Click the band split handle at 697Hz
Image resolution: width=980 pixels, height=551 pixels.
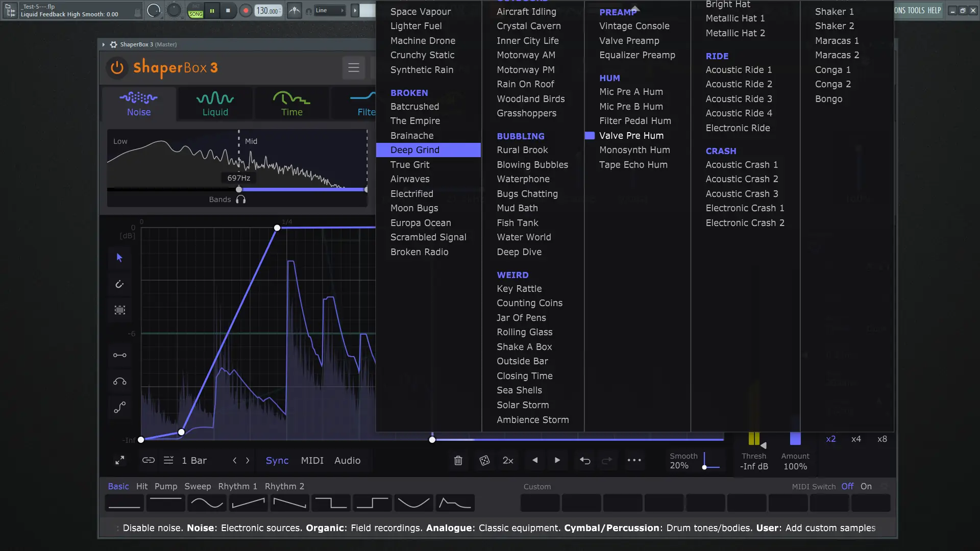tap(238, 189)
